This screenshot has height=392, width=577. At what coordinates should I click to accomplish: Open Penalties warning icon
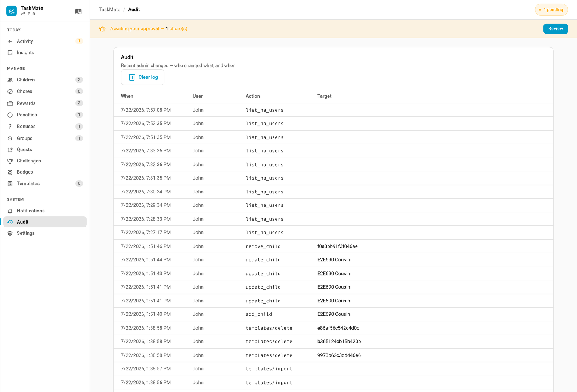pyautogui.click(x=10, y=115)
